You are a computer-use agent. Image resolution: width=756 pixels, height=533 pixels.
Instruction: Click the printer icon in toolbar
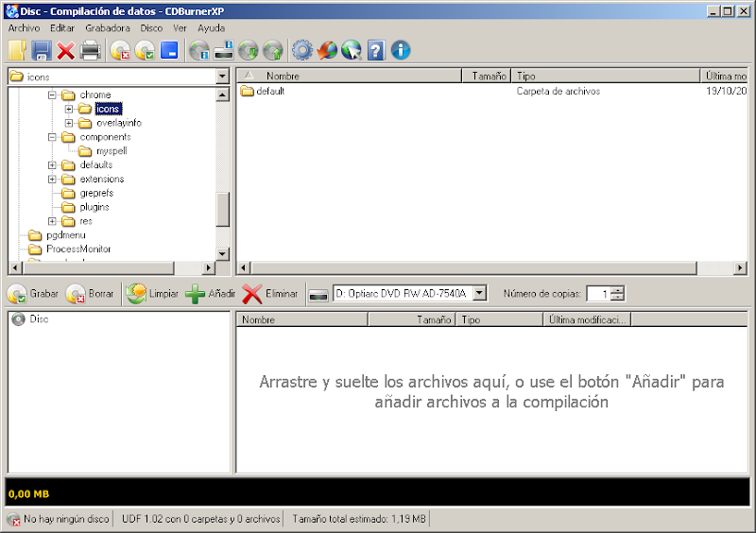click(91, 51)
